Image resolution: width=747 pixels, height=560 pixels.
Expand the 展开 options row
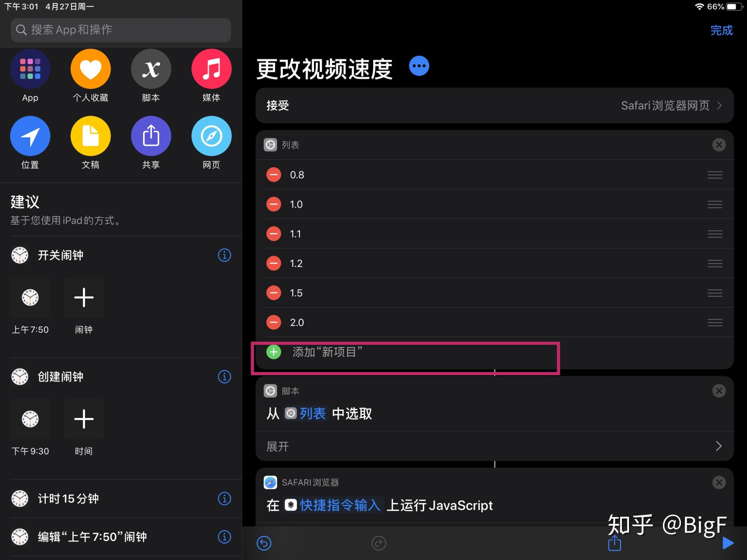[x=495, y=446]
